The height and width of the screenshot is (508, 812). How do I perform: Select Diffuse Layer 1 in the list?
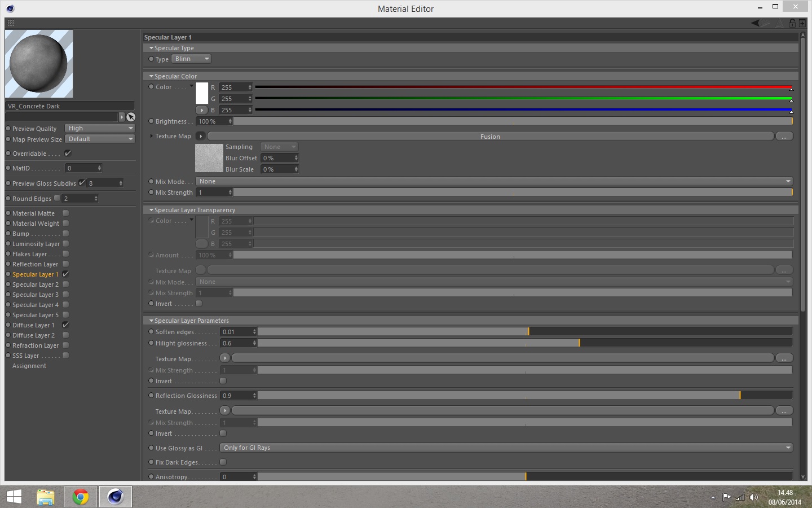click(33, 325)
